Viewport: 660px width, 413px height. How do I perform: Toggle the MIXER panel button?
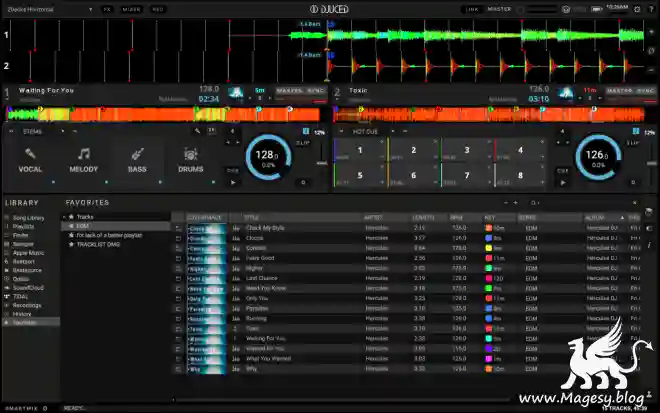[x=131, y=9]
